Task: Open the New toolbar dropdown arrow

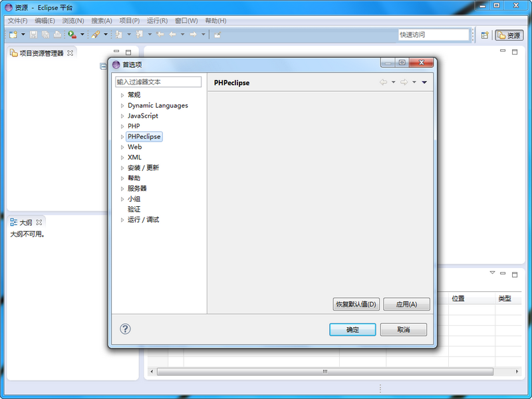Action: [x=22, y=34]
